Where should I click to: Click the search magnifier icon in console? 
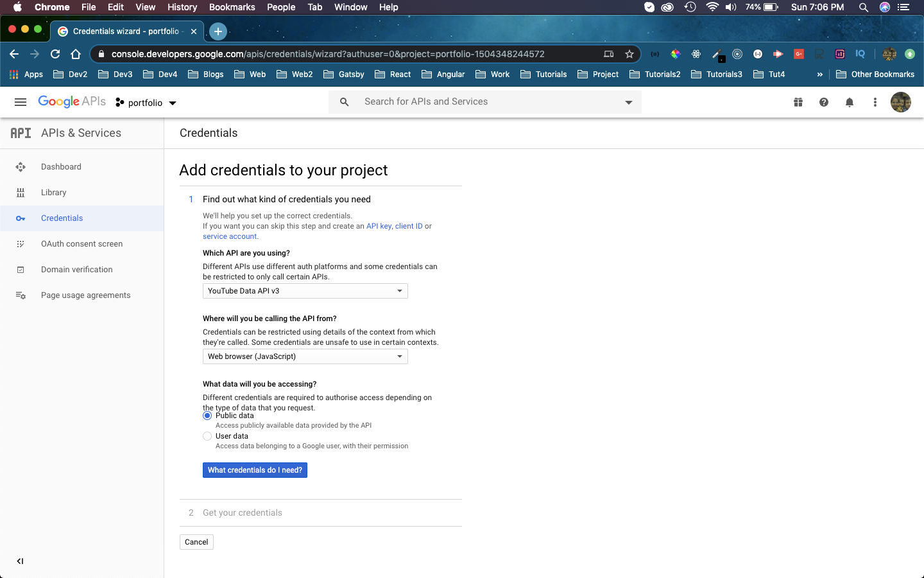345,102
